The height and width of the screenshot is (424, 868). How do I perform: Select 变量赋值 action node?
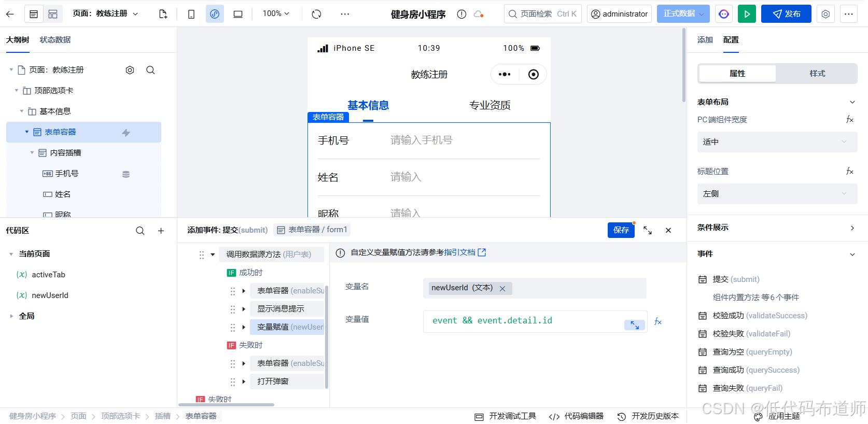pyautogui.click(x=287, y=327)
